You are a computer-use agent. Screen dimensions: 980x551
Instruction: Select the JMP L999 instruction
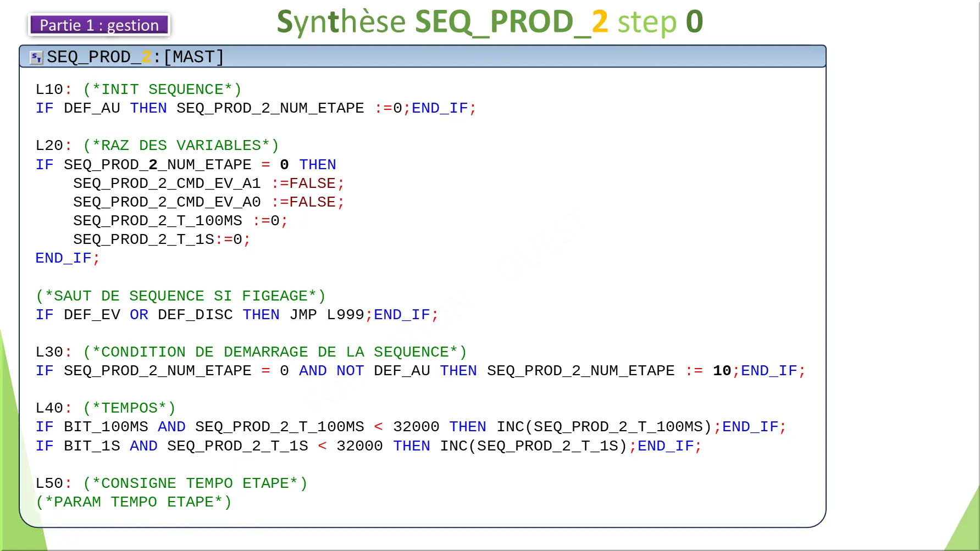(x=325, y=314)
